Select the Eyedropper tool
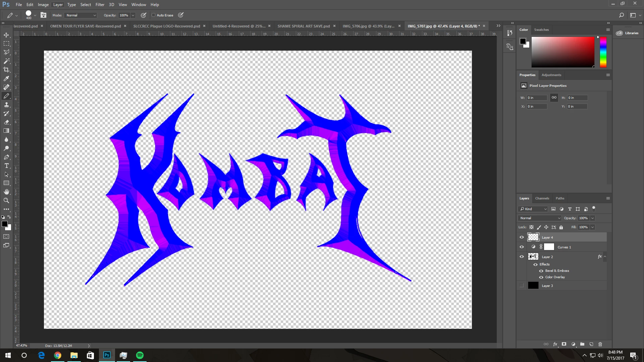Screen dimensions: 644x362 (6, 78)
